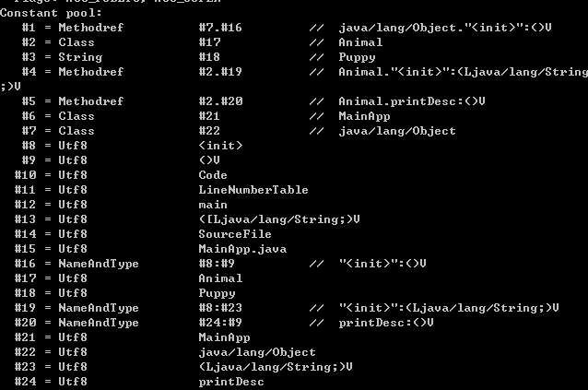The width and height of the screenshot is (588, 390).
Task: Select 'java/lang/Object' on entry #22
Action: click(257, 352)
